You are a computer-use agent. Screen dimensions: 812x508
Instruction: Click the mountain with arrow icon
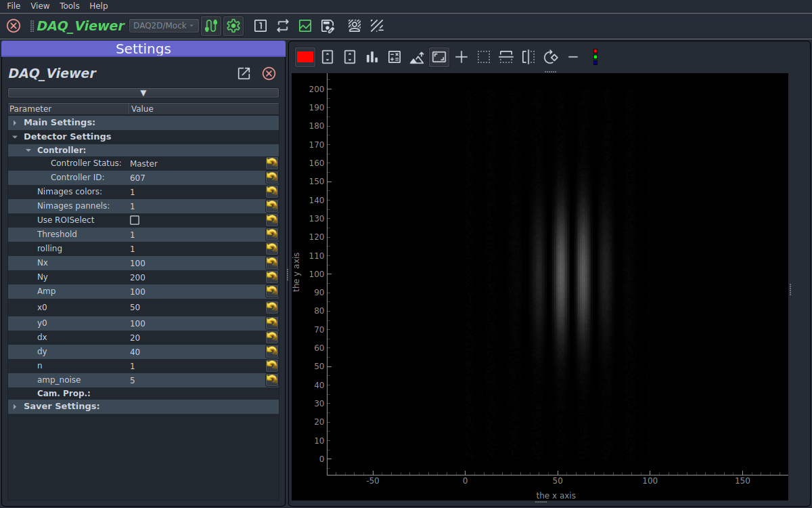[x=417, y=57]
